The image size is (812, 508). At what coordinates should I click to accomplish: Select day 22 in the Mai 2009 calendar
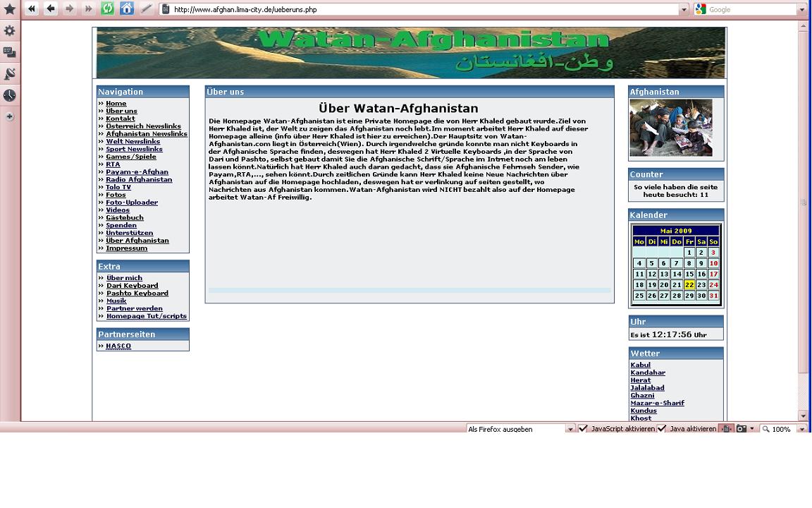pos(689,284)
